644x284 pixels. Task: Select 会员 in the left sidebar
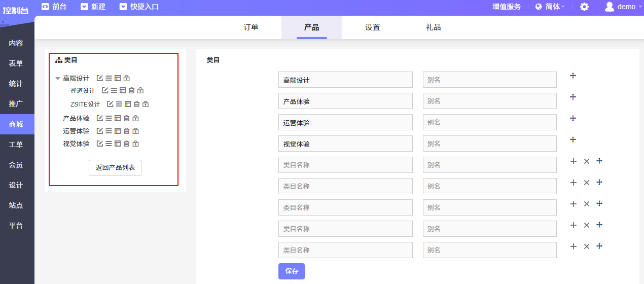tap(16, 165)
